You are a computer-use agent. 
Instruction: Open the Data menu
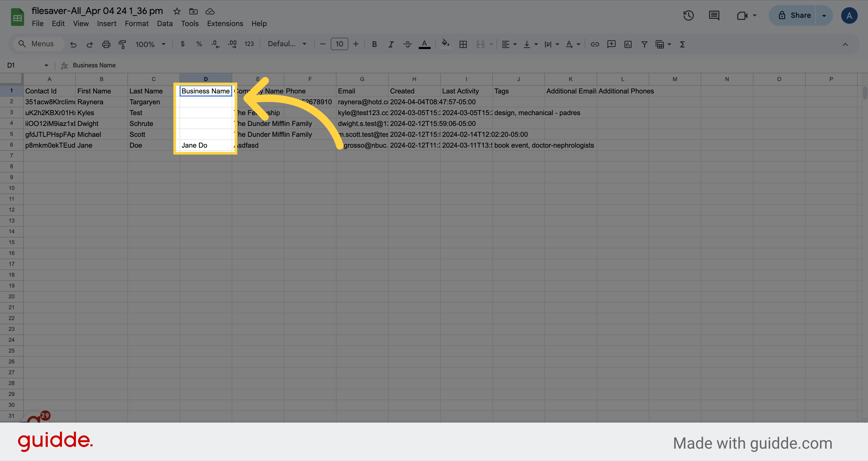(x=164, y=23)
